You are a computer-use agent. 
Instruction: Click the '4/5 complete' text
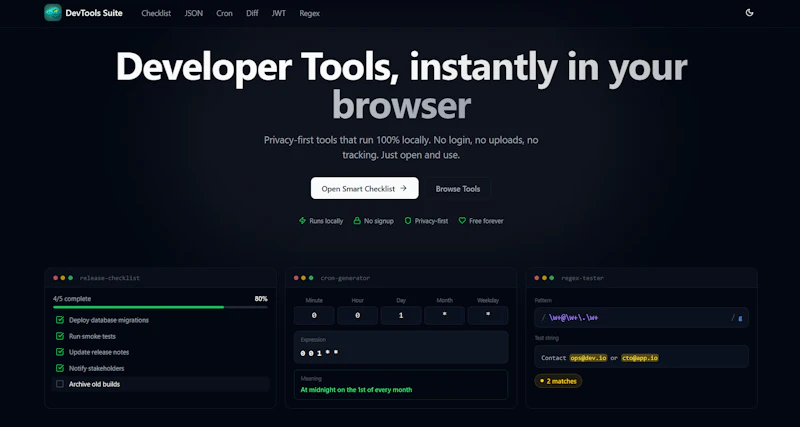pyautogui.click(x=72, y=298)
